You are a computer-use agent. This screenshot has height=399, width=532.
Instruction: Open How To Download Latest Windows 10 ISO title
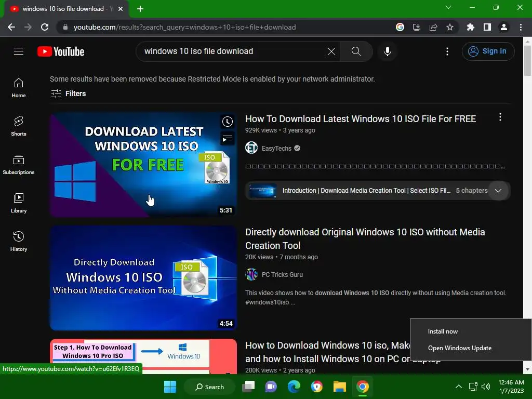point(361,119)
